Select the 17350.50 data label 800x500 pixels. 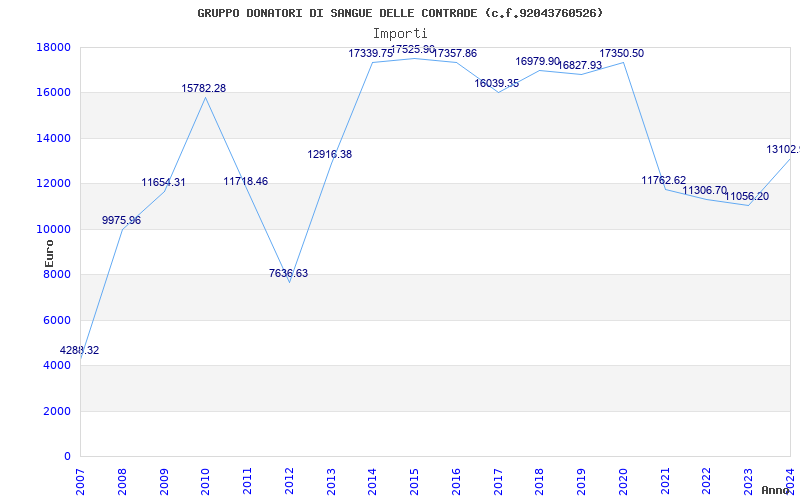[x=622, y=54]
